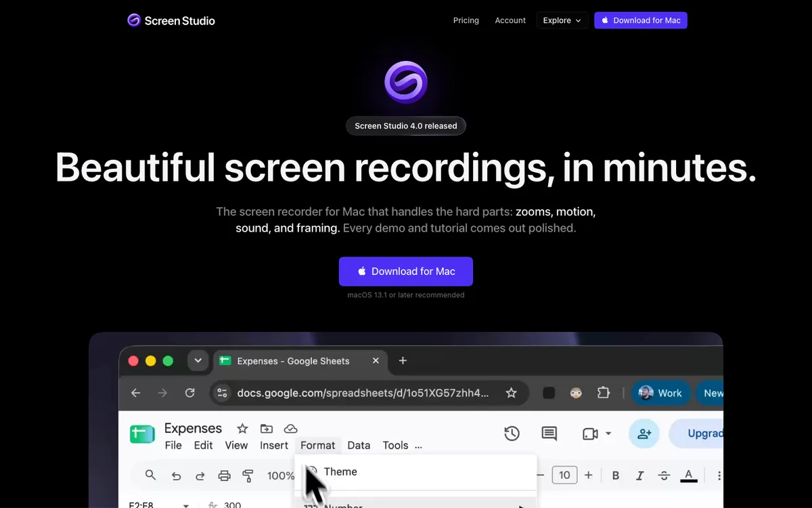Open a new tab with plus icon

pos(403,360)
